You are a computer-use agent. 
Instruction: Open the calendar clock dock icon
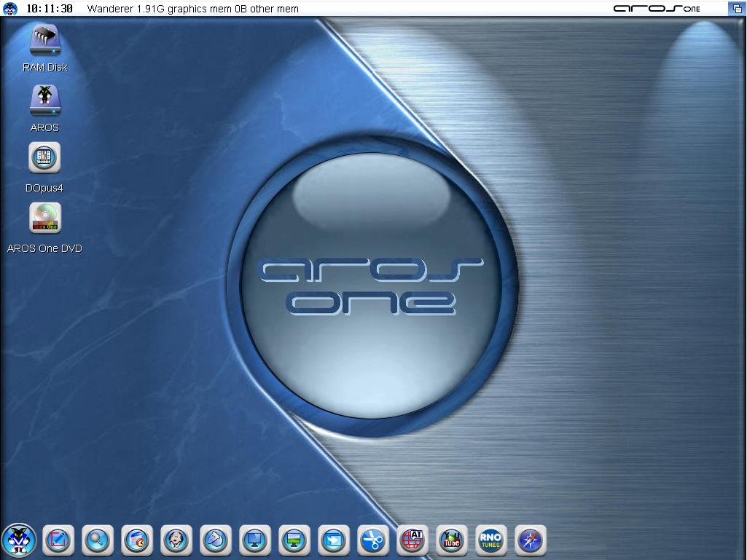(x=137, y=540)
